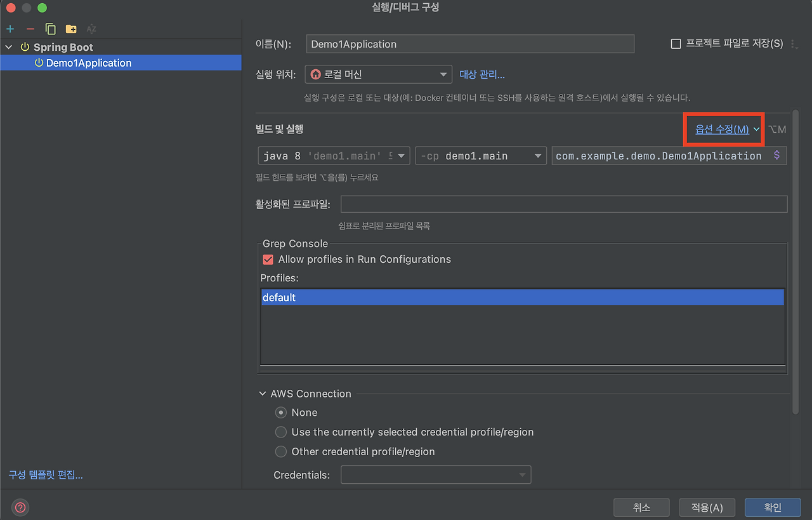Click the 대상 관리 link

(x=482, y=74)
